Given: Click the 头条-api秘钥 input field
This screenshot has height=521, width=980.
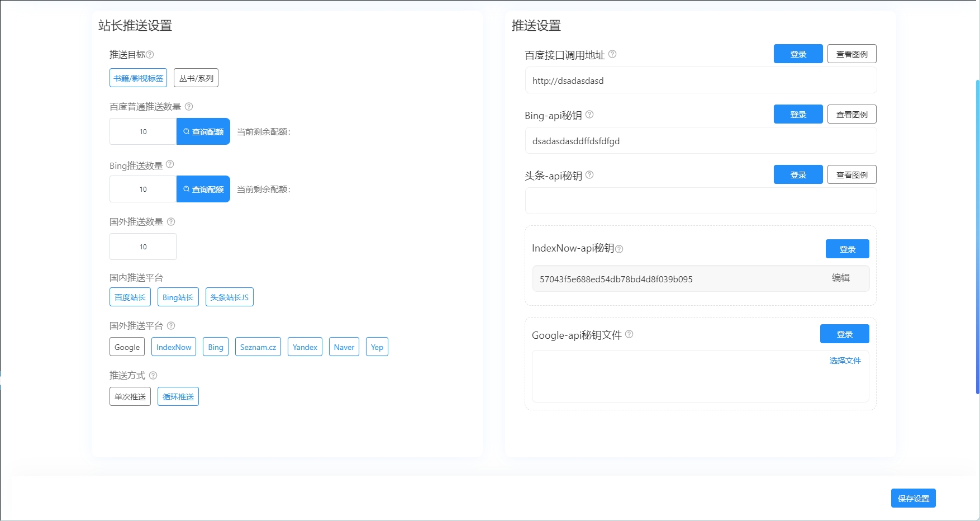Looking at the screenshot, I should click(701, 201).
